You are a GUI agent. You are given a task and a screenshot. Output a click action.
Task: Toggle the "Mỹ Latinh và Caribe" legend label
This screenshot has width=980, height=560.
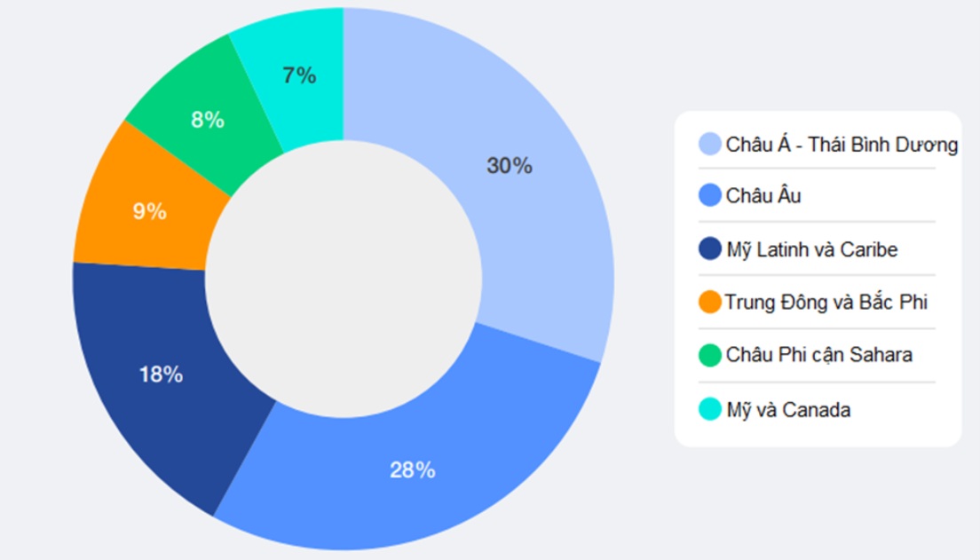coord(811,249)
